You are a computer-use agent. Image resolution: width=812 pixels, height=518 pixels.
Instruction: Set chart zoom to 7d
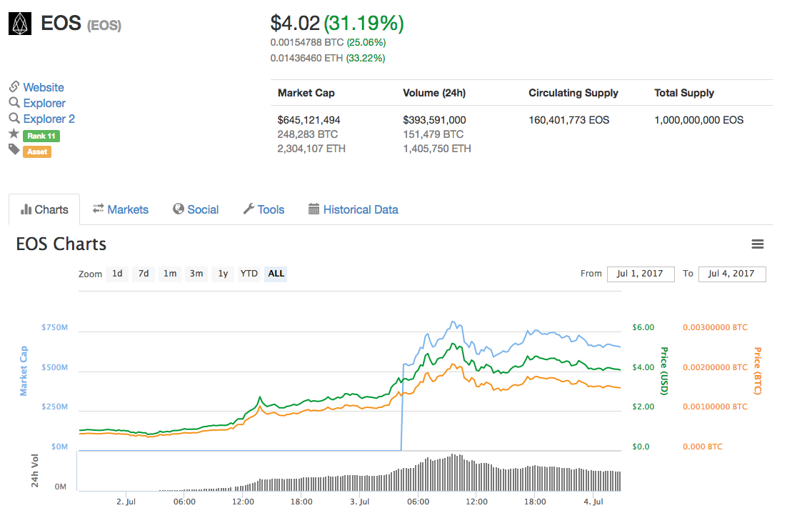click(144, 274)
